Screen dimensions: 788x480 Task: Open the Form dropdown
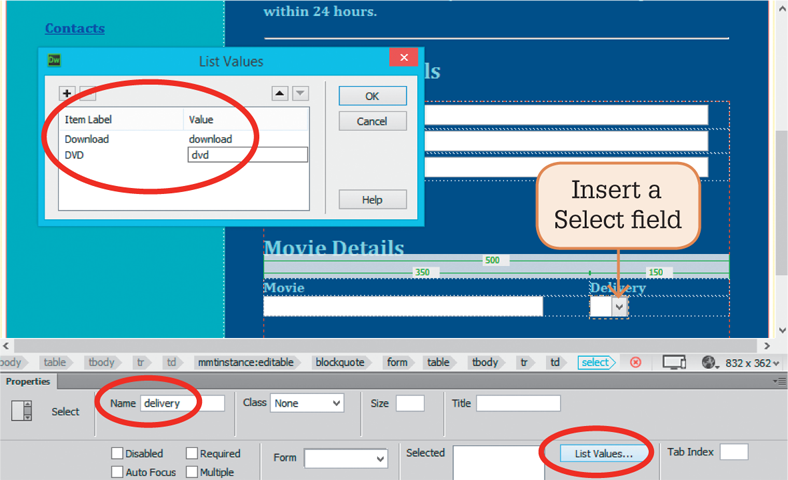point(346,458)
